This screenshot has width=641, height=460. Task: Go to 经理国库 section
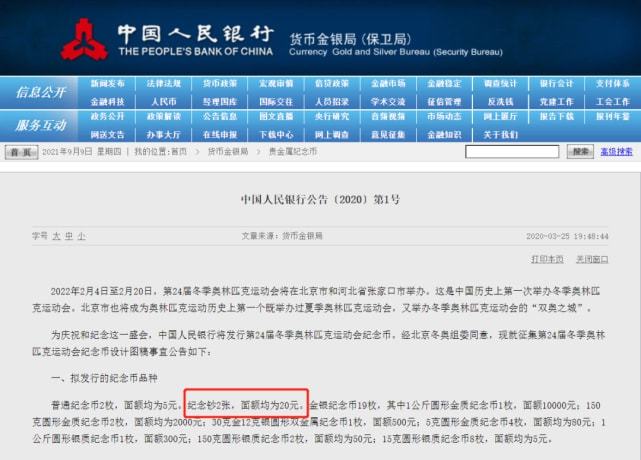click(x=220, y=101)
